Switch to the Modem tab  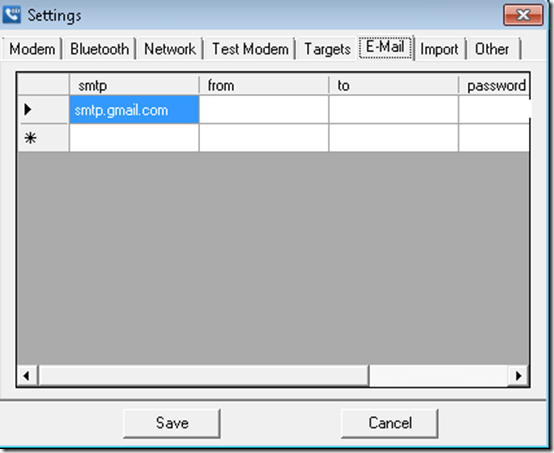(32, 49)
